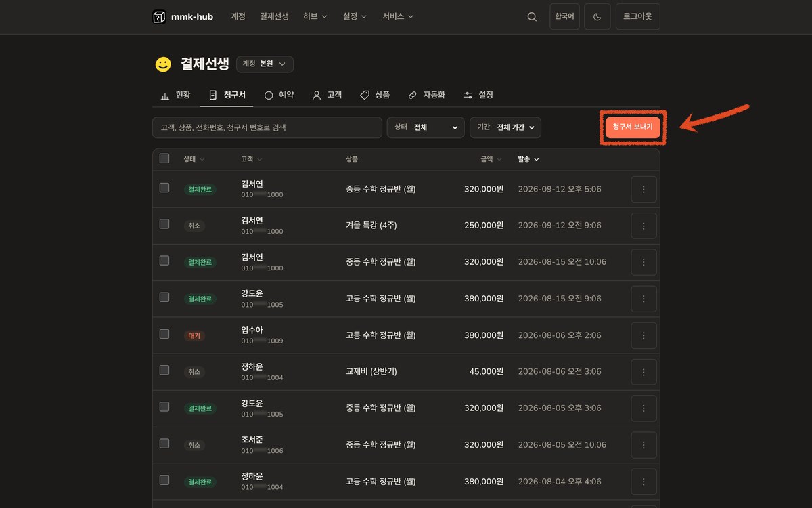
Task: Click the 45,000원 amount
Action: 487,372
